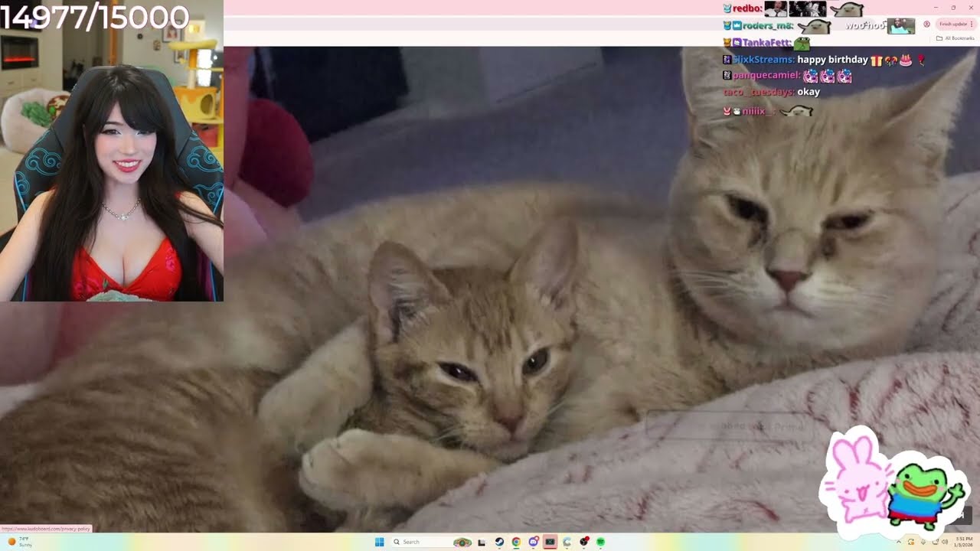Click the TankaFett username in chat
Screen dimensions: 980x551
point(766,43)
